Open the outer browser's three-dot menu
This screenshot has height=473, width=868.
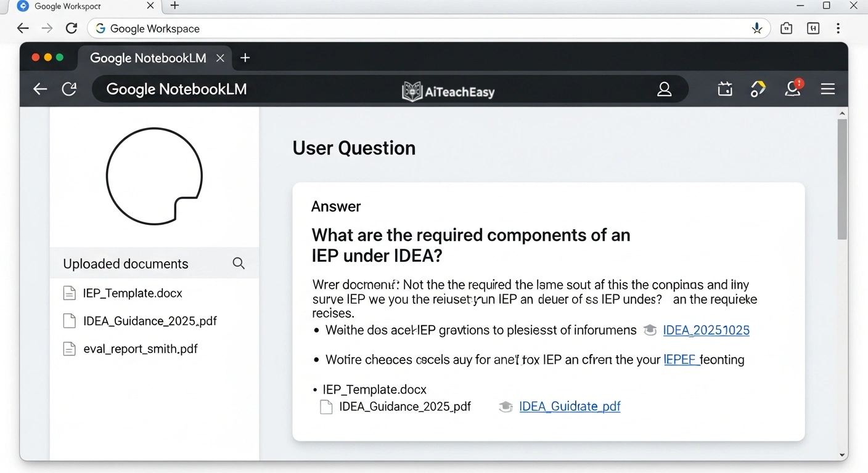click(x=838, y=28)
